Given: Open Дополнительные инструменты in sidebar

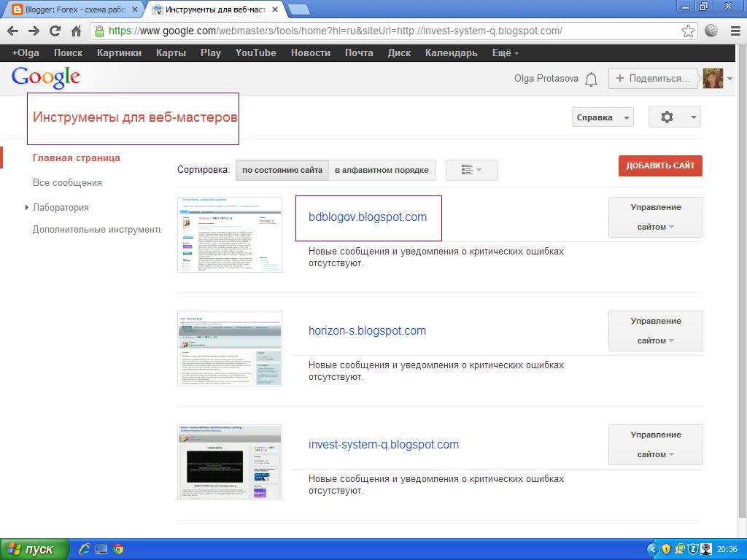Looking at the screenshot, I should pos(97,230).
